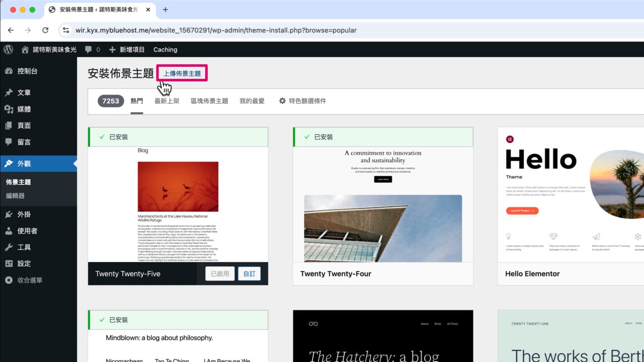This screenshot has width=644, height=362.
Task: Switch to 最新上架 tab
Action: coord(167,101)
